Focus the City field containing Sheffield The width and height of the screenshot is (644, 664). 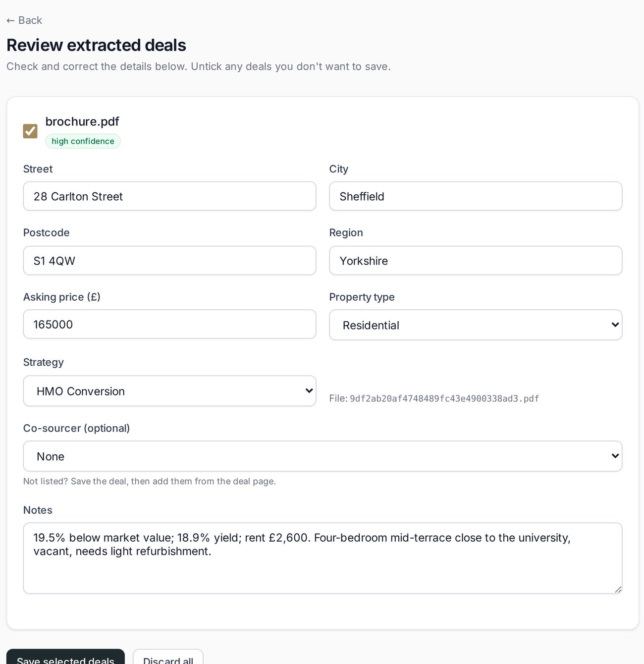(x=476, y=196)
